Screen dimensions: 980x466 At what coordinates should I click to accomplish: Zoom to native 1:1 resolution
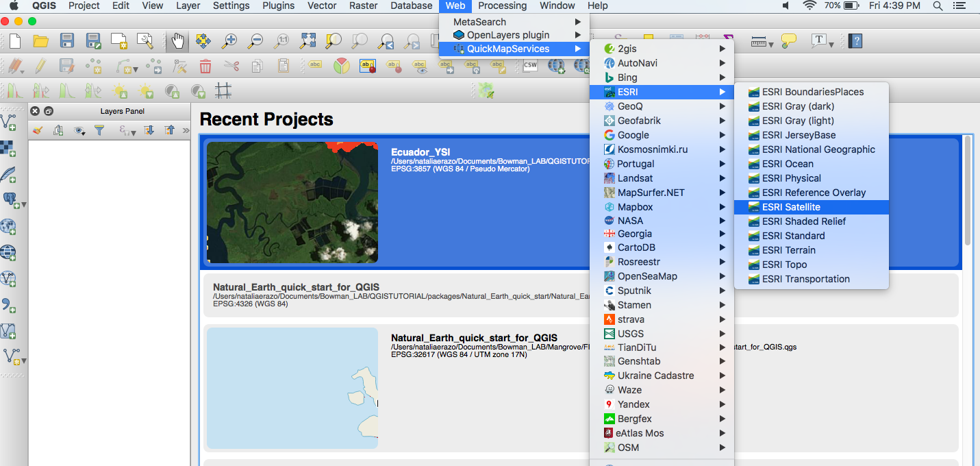281,41
